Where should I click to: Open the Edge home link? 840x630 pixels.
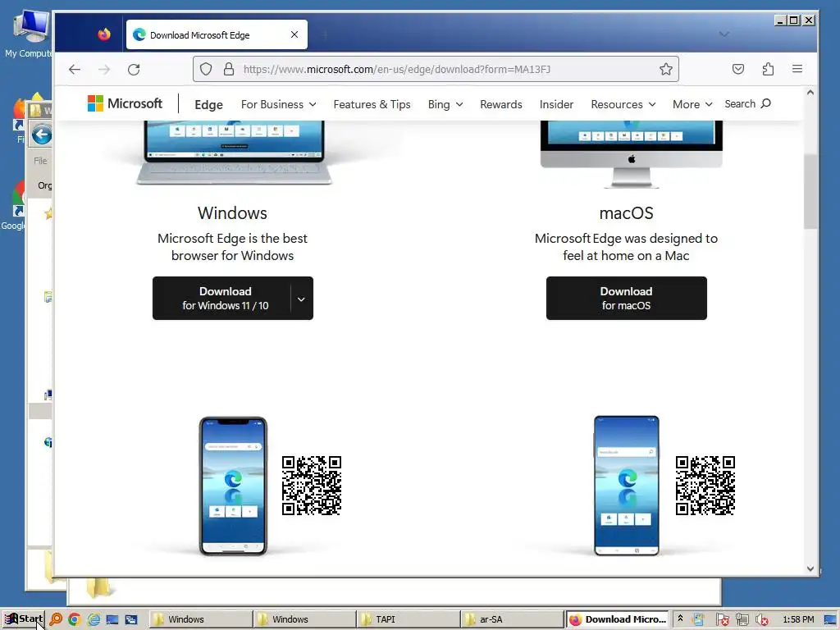click(x=208, y=104)
